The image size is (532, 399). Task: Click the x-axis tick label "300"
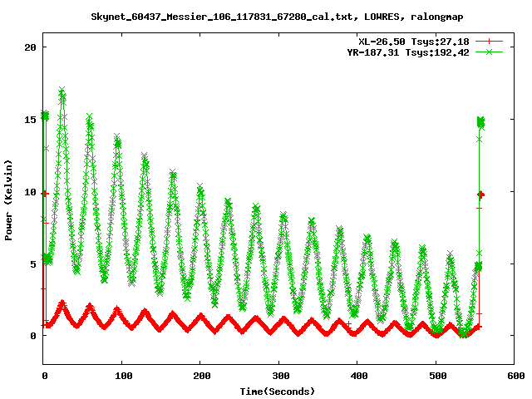click(281, 376)
